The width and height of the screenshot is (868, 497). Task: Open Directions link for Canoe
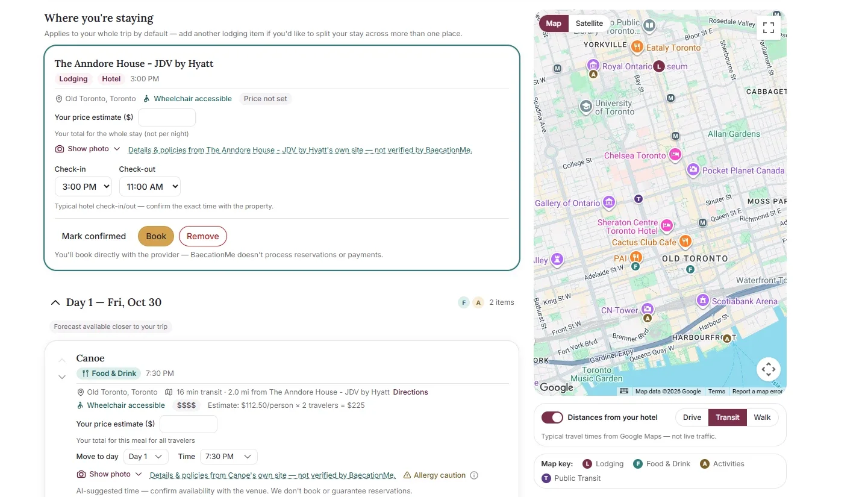click(x=411, y=392)
